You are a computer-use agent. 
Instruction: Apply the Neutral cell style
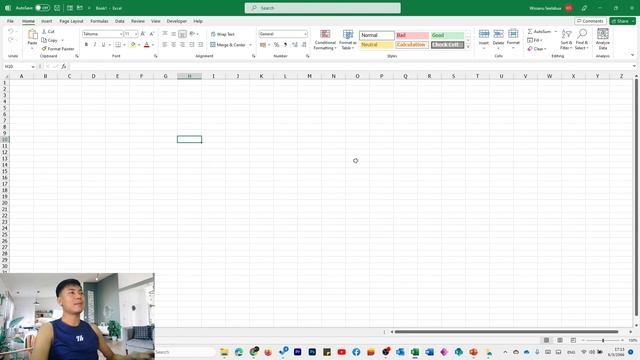pos(376,44)
